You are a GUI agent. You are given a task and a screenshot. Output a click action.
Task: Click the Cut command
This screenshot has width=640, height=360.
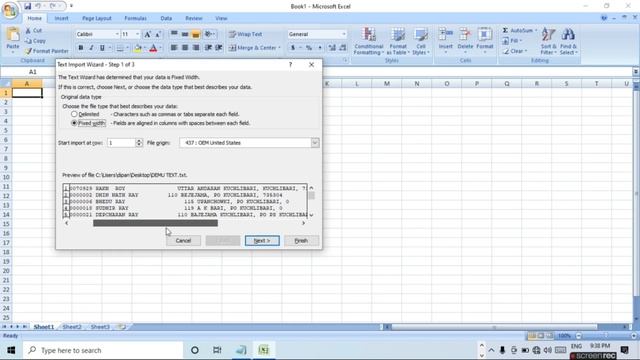33,31
